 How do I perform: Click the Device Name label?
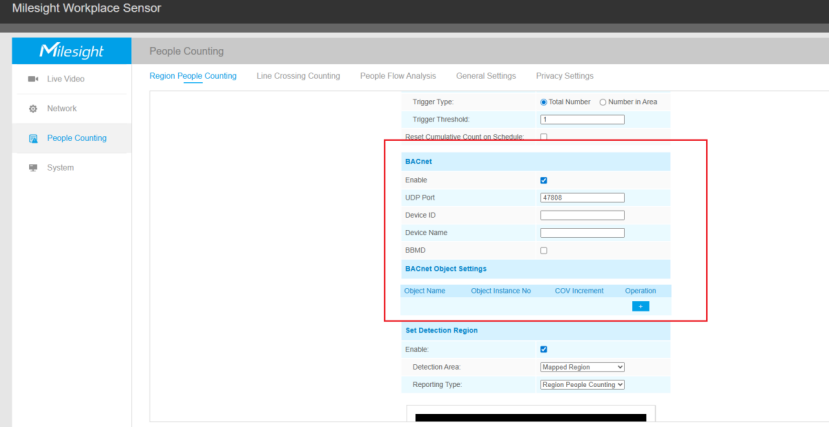coord(426,233)
